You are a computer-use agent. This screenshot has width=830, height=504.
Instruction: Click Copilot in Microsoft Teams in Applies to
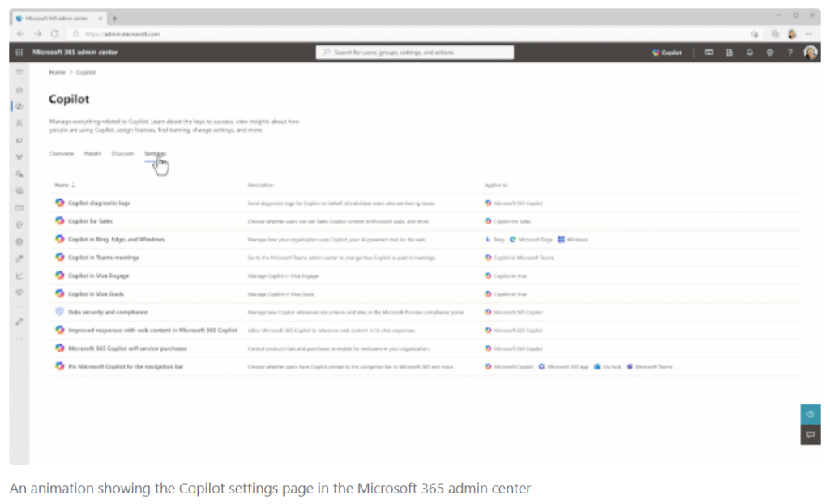[x=520, y=258]
